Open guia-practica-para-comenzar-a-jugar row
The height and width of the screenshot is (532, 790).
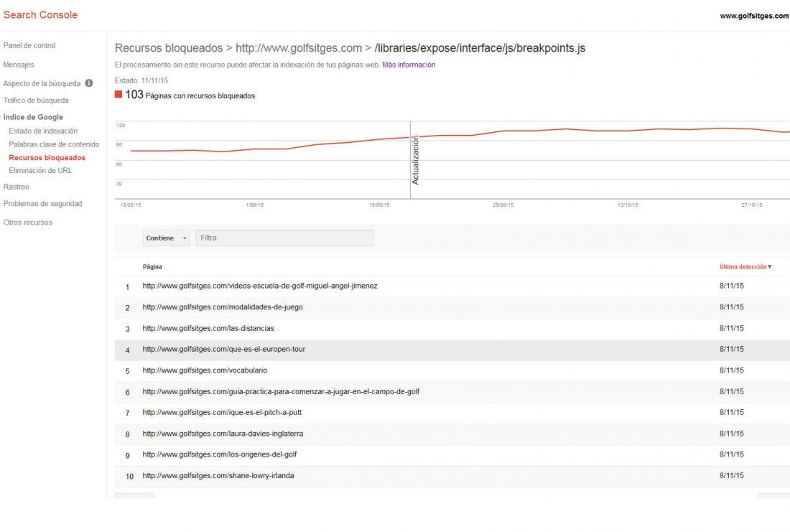tap(452, 391)
